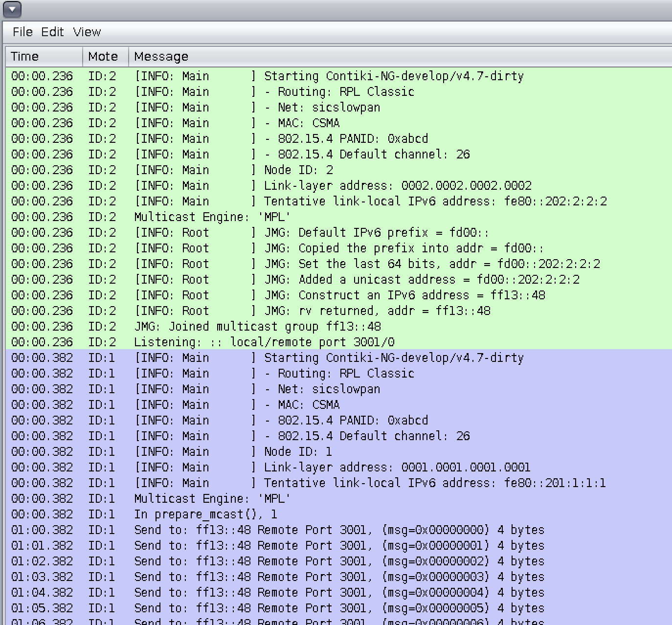The height and width of the screenshot is (625, 672).
Task: Select the fe80::202:2:2:2 link-local address row
Action: (x=339, y=201)
